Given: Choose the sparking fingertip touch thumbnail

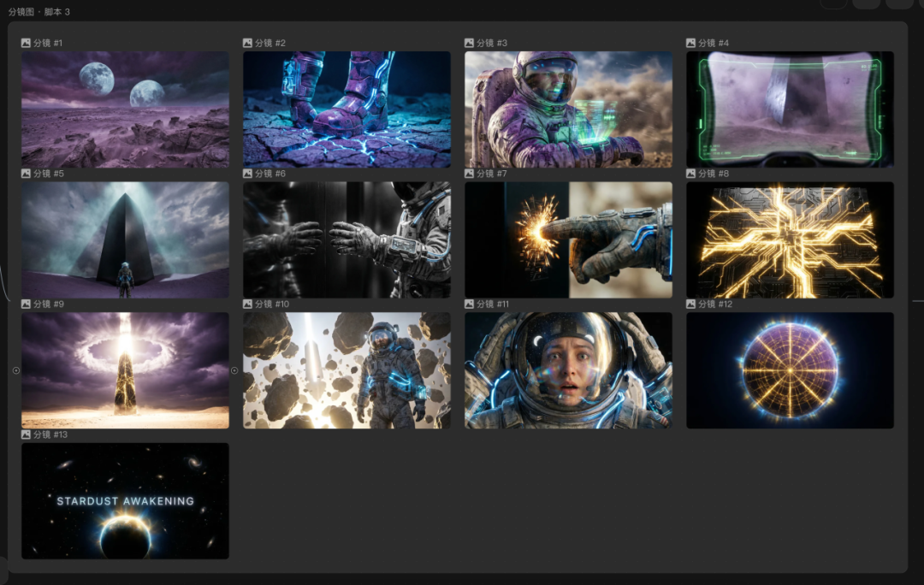Looking at the screenshot, I should pyautogui.click(x=568, y=239).
